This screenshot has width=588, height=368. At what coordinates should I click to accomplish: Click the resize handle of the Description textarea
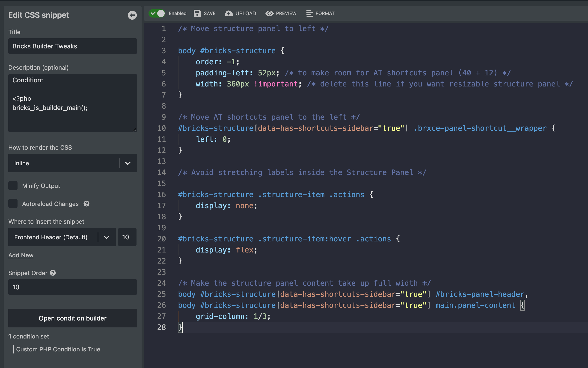(135, 130)
